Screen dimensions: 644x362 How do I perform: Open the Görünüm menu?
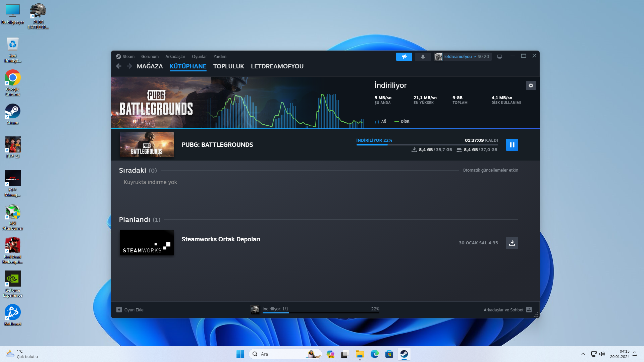coord(150,57)
